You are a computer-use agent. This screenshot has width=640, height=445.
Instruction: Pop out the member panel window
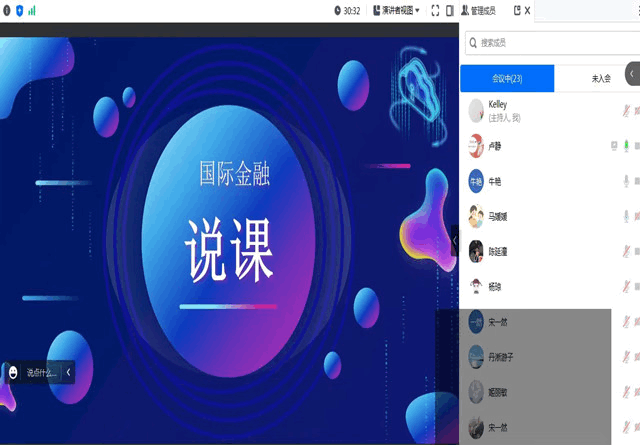(517, 11)
